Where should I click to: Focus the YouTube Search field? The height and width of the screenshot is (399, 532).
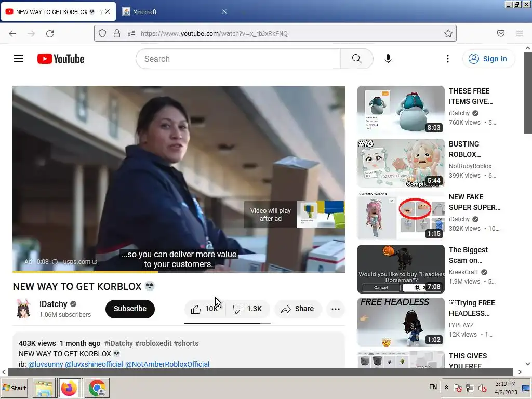click(238, 59)
